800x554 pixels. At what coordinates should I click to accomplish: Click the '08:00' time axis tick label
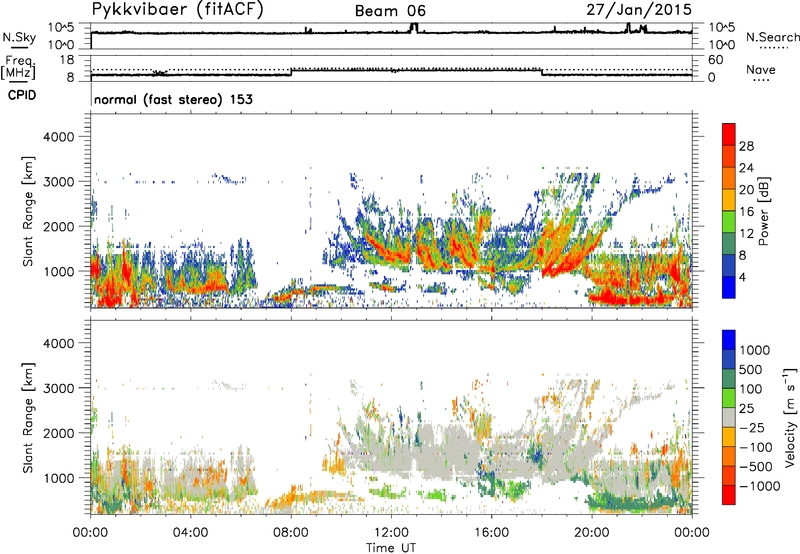coord(291,533)
